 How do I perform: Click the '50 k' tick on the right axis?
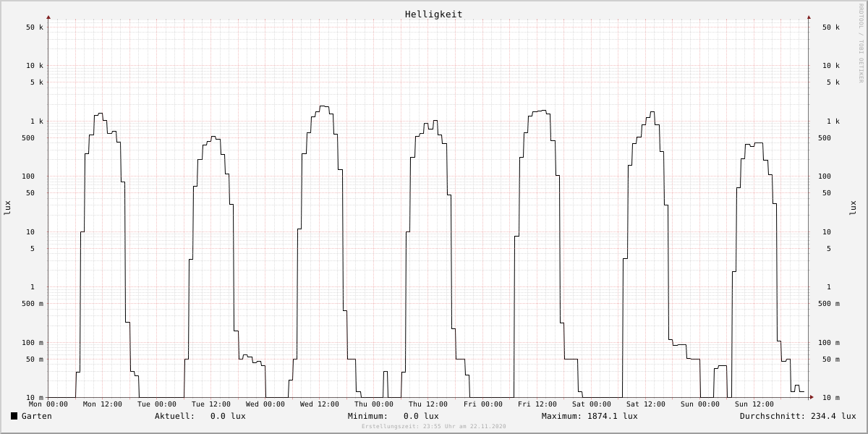(x=831, y=27)
